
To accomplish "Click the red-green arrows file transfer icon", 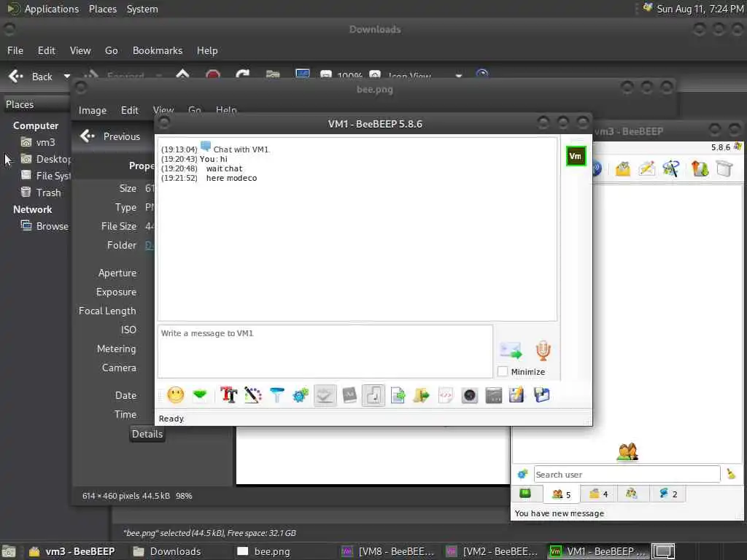I will pos(700,168).
